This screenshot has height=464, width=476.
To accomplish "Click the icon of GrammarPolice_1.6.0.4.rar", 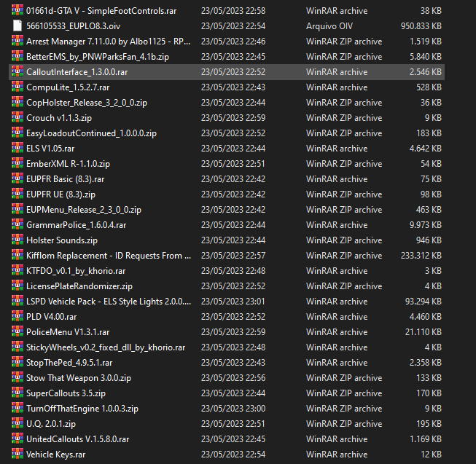I will click(x=17, y=224).
